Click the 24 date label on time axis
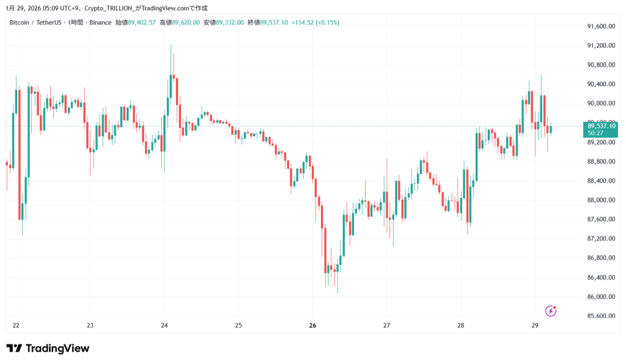 click(x=164, y=326)
